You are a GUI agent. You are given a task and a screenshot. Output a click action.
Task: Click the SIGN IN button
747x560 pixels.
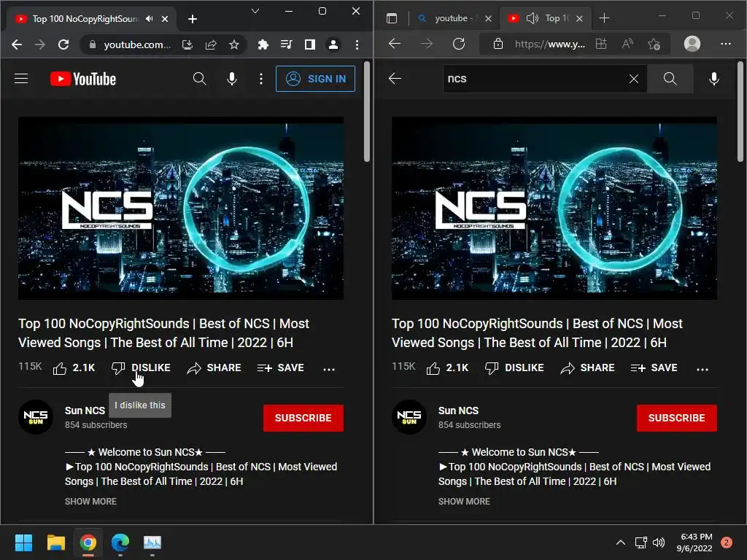tap(315, 79)
